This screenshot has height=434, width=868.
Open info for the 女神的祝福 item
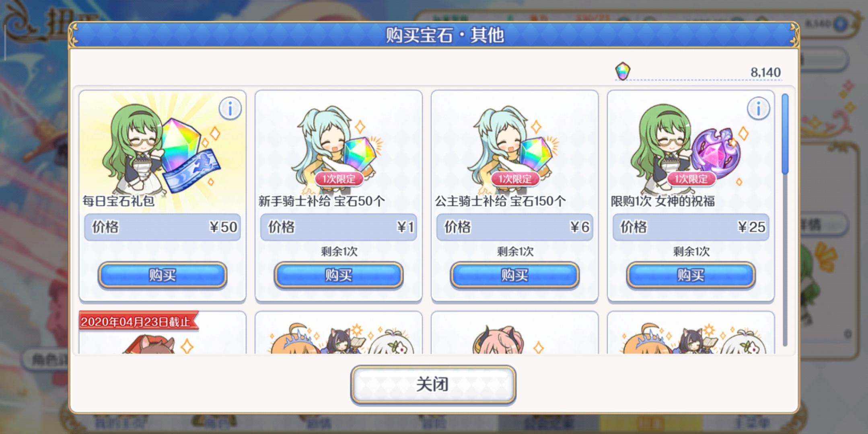[758, 108]
